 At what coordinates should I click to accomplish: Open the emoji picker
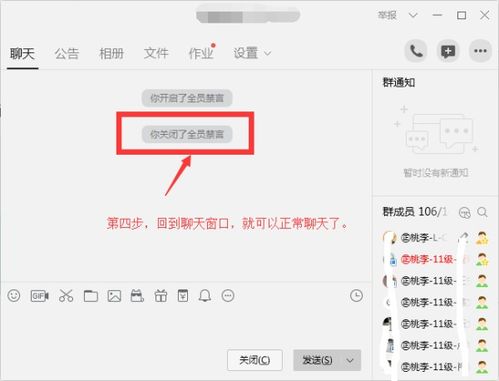point(14,296)
